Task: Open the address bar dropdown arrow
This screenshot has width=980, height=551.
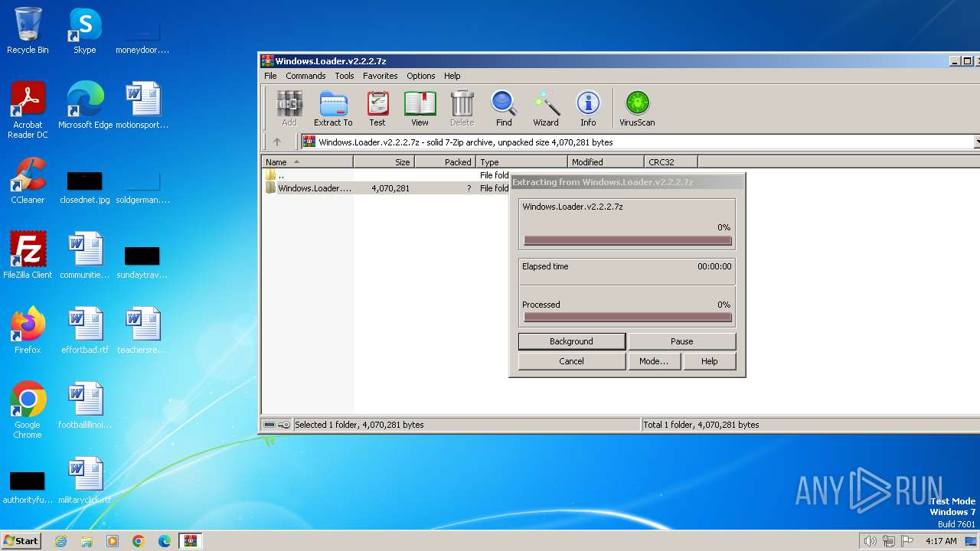Action: click(977, 142)
